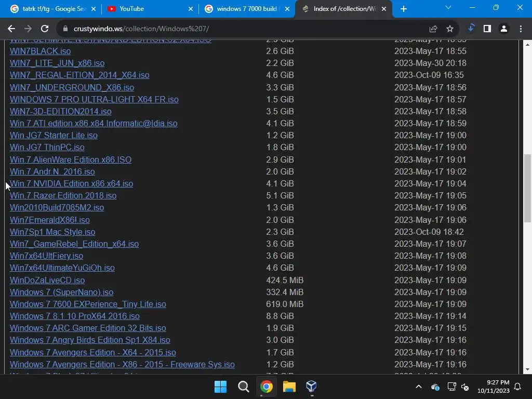Screen dimensions: 532x399
Task: Click Win7x64UltimateYuGiOh.iso link
Action: click(x=62, y=268)
